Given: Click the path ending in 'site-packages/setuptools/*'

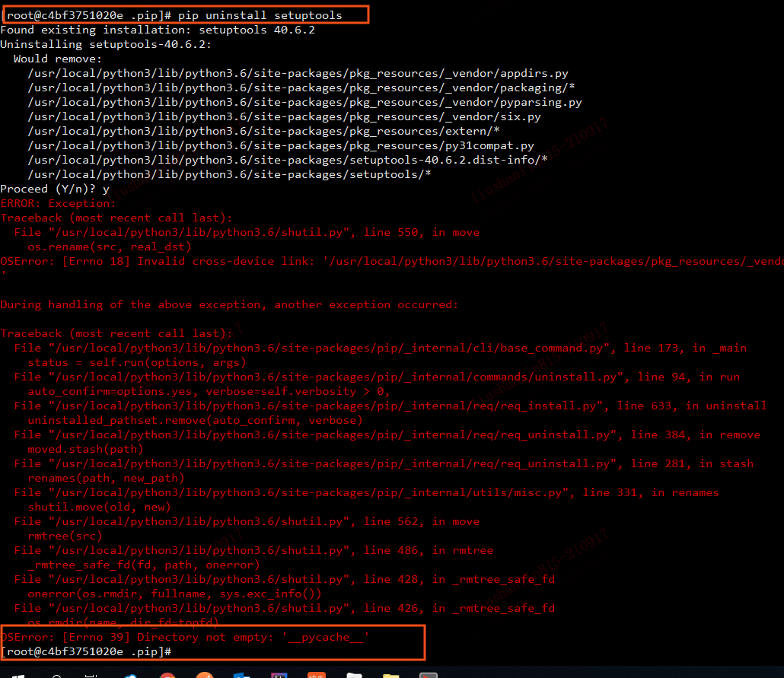Looking at the screenshot, I should point(230,175).
